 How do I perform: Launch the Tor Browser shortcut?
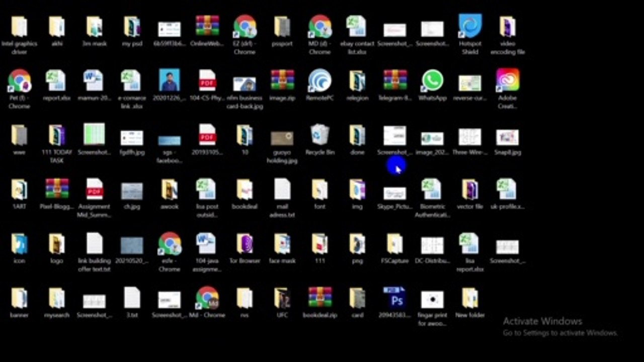click(245, 244)
